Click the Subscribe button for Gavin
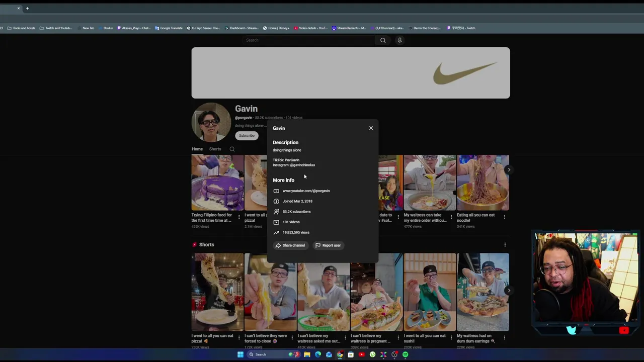Screen dimensions: 644x362 coord(247,135)
